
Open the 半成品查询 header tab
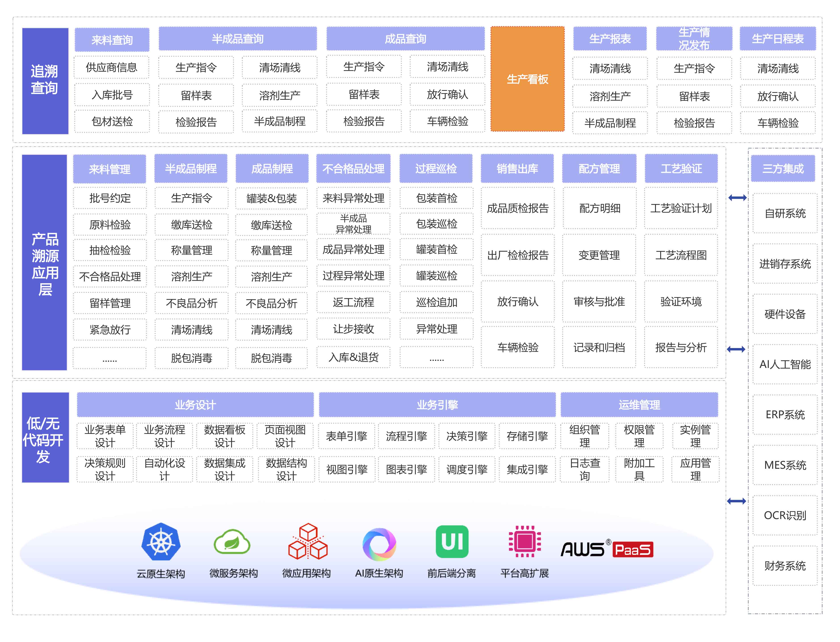(x=238, y=39)
